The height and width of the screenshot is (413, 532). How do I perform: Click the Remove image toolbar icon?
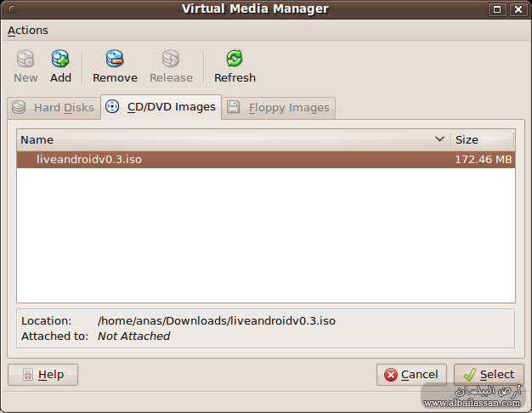tap(115, 66)
